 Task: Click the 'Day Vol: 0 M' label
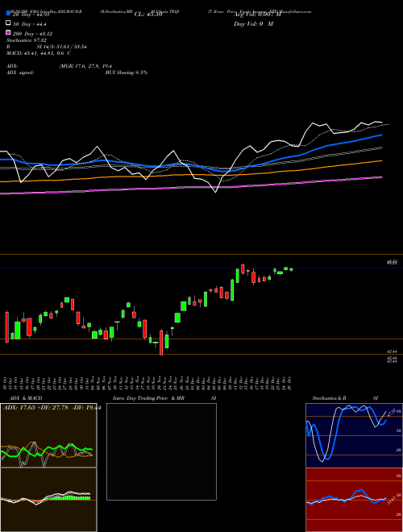tap(253, 23)
